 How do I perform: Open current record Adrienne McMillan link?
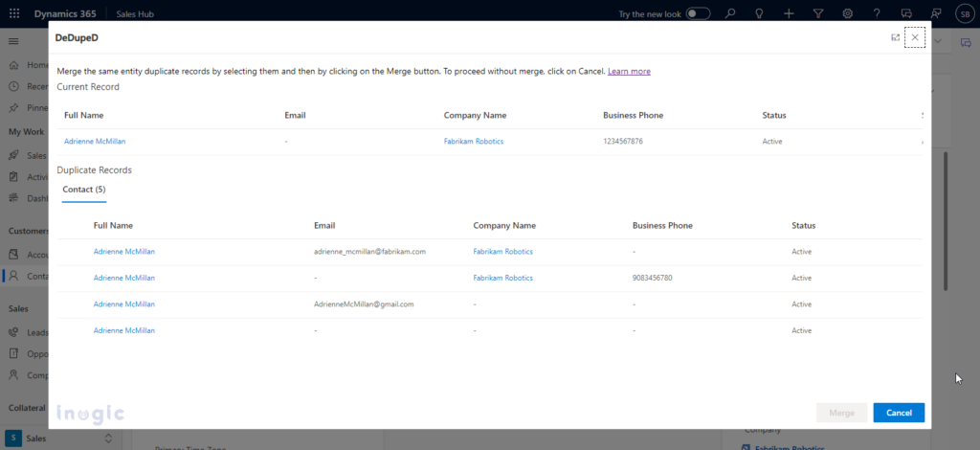95,142
